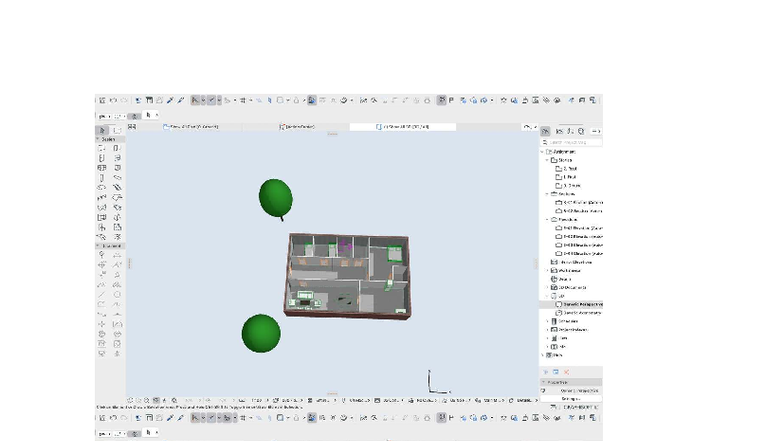The image size is (784, 441).
Task: Click the red delete X under Navigator tree
Action: [566, 372]
